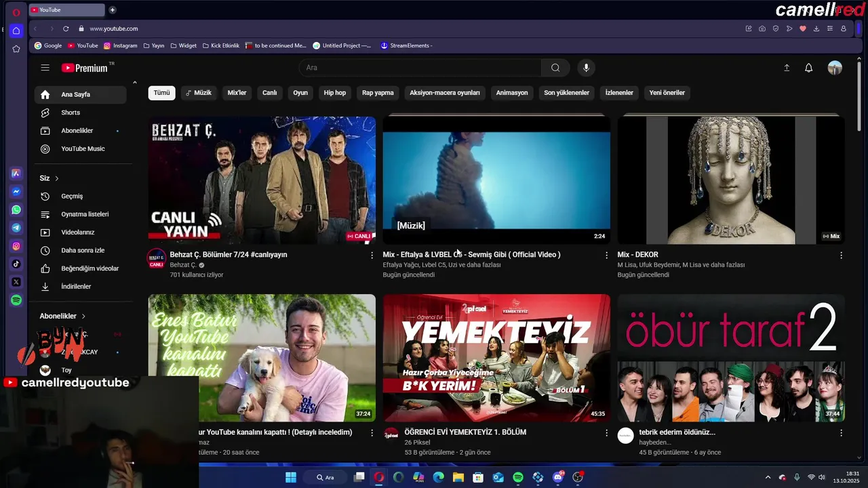Open the Kick Etkinlik bookmark folder
The image size is (868, 488).
220,45
